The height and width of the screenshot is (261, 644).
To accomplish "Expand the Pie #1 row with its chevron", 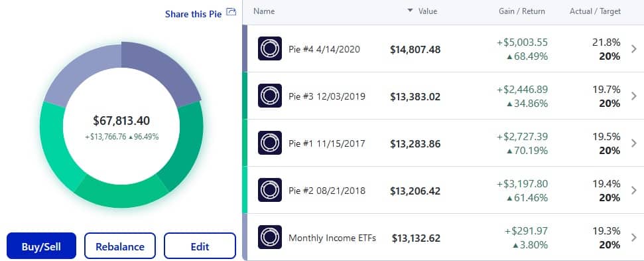I will tap(634, 143).
